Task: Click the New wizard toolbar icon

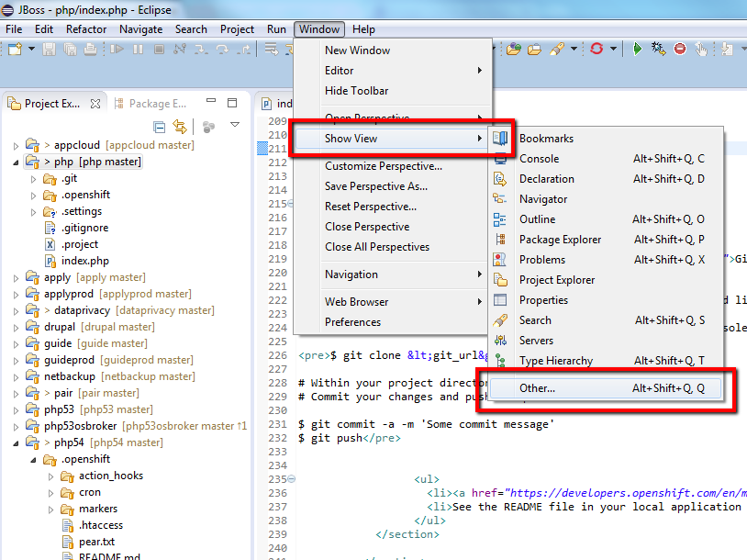Action: pos(14,49)
